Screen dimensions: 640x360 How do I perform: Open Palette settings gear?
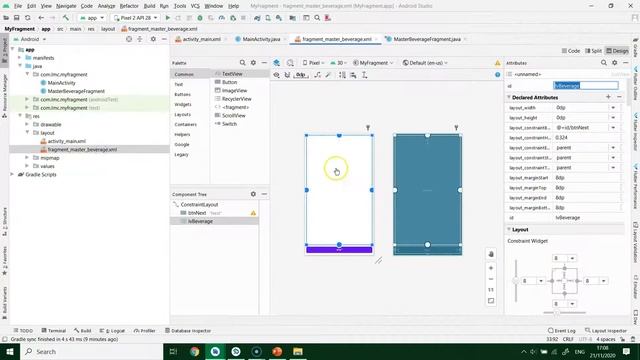point(253,63)
